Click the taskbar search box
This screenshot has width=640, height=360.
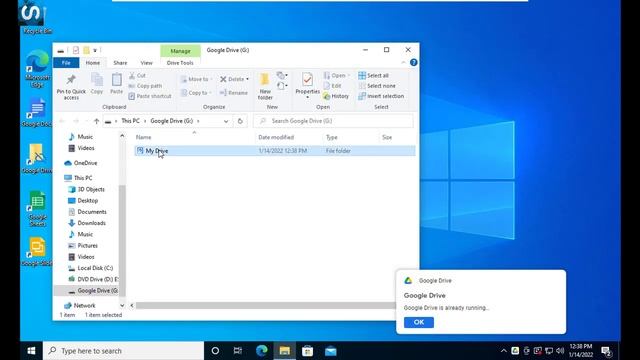tap(123, 351)
